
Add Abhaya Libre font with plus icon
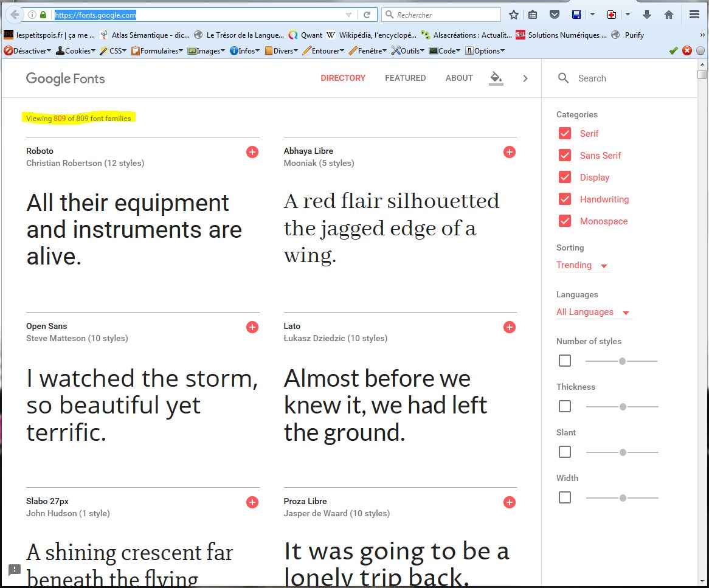tap(510, 152)
